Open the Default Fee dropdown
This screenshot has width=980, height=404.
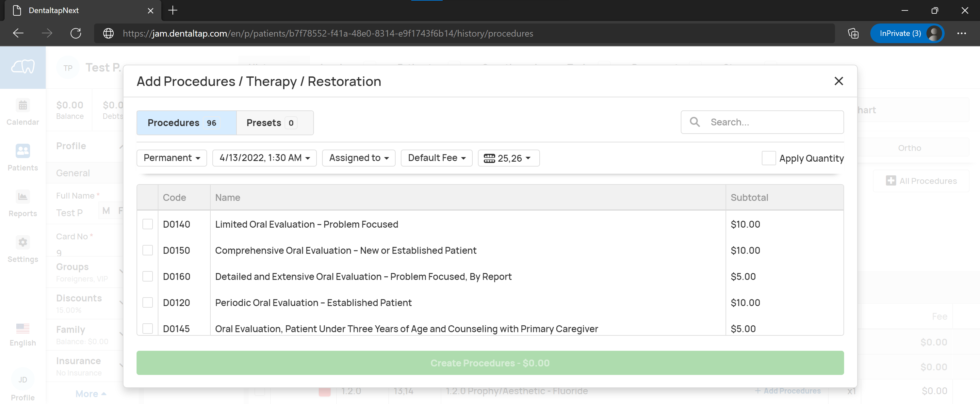point(436,158)
